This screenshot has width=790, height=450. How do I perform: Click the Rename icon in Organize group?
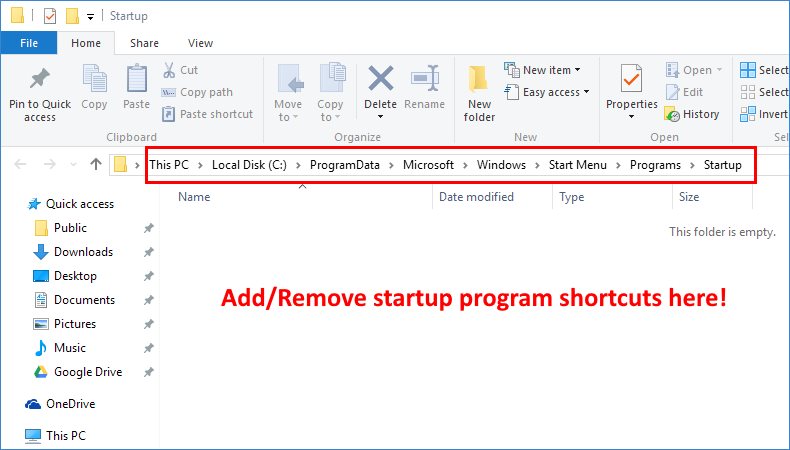[425, 78]
